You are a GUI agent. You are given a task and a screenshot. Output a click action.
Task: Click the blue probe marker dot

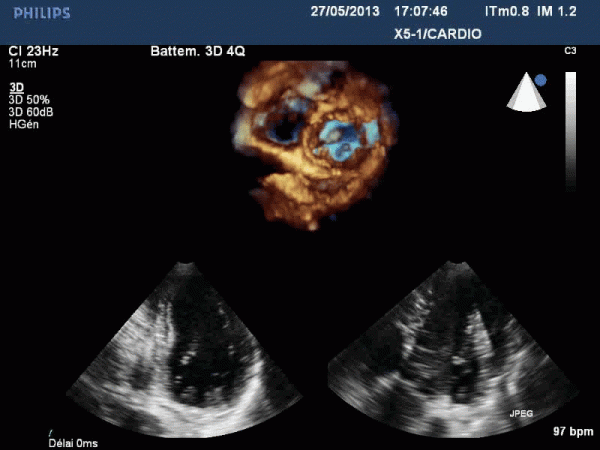(541, 80)
